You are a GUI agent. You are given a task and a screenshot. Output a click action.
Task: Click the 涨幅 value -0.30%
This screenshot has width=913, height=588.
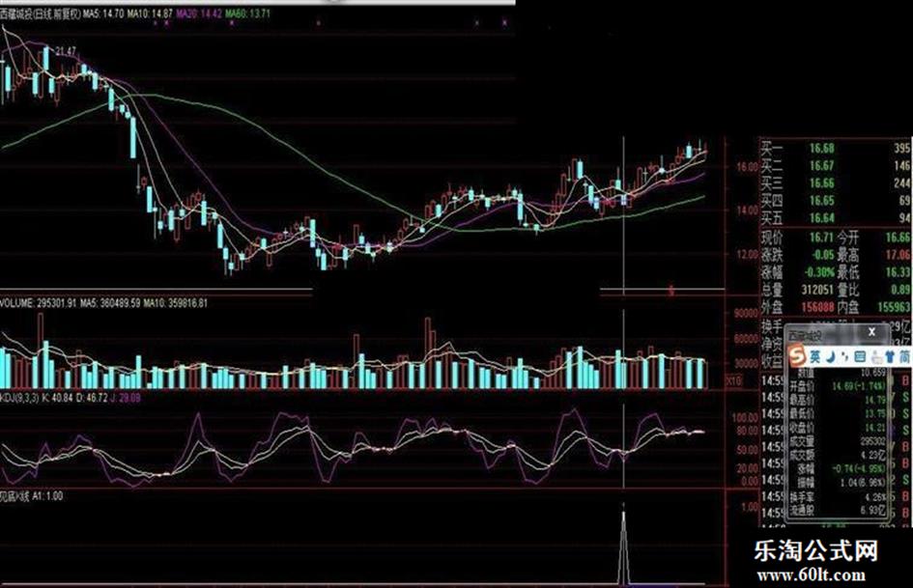[x=819, y=272]
